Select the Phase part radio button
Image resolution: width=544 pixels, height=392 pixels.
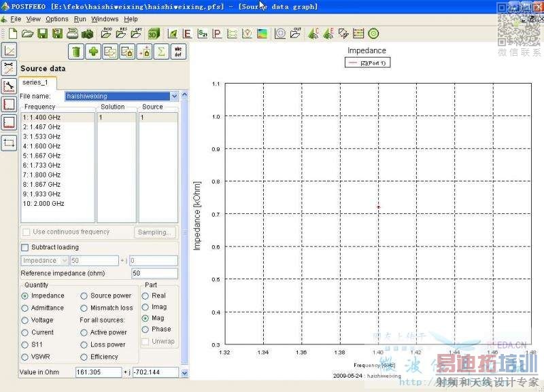146,329
